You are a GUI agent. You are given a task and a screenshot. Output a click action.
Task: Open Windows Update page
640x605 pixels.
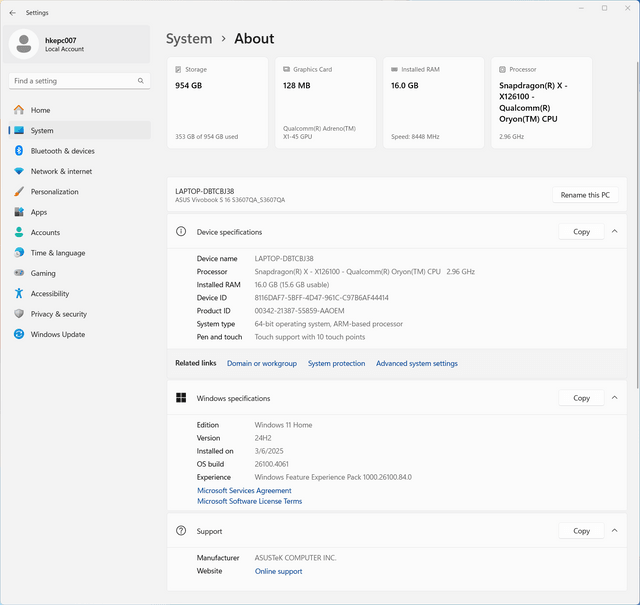80,334
